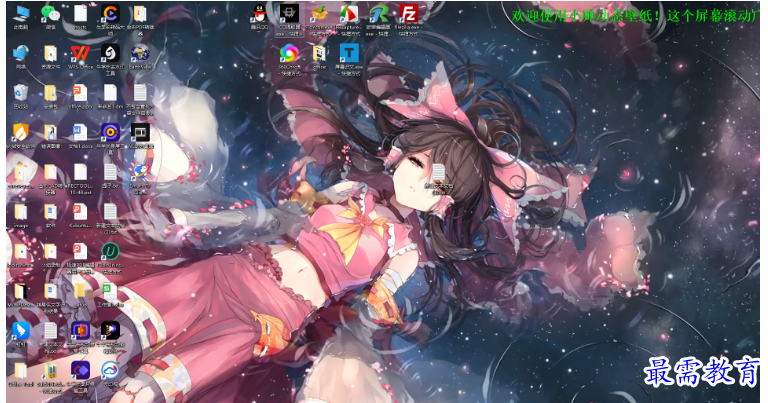Select the folder labeled image
Screen dimensions: 768x403
[x=21, y=212]
